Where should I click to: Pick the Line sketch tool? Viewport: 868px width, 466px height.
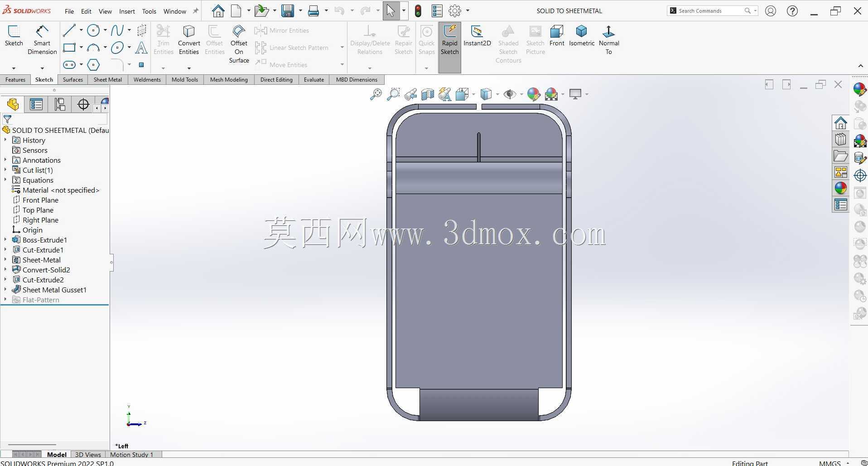point(69,30)
